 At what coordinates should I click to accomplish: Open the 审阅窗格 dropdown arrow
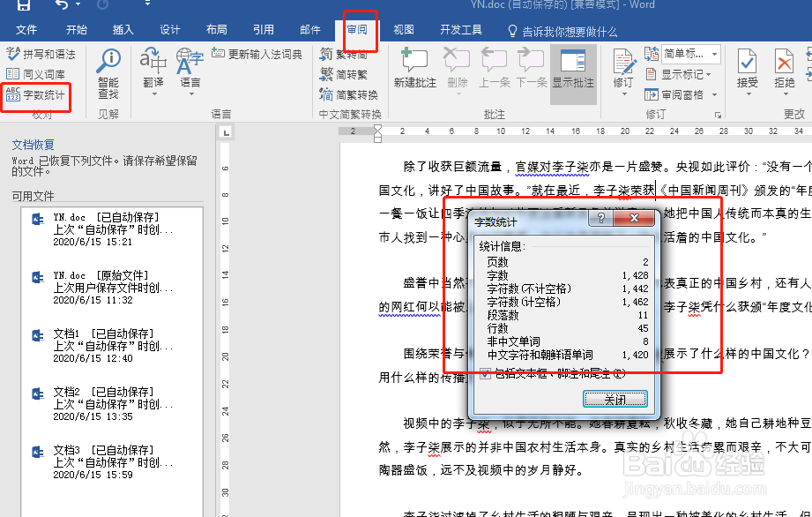coord(715,94)
